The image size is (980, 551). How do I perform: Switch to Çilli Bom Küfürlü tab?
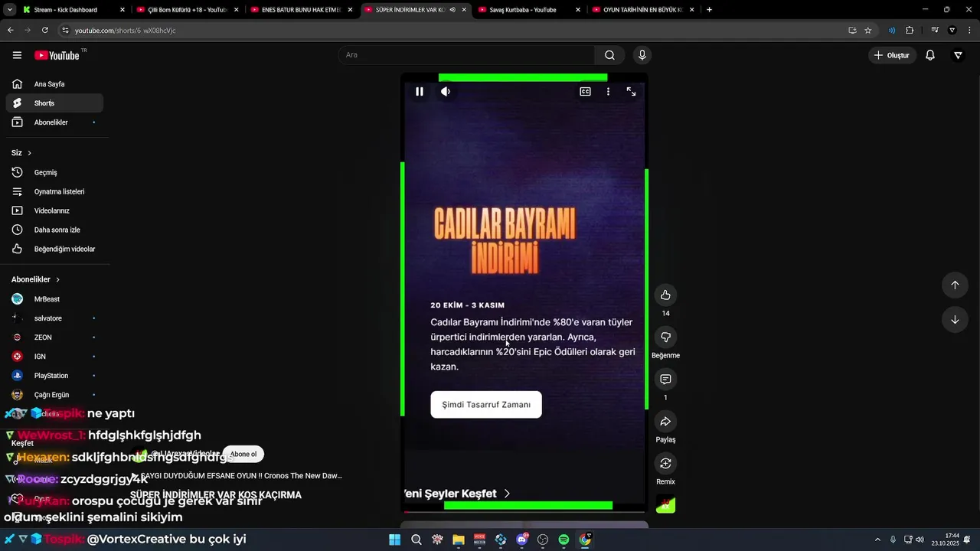(187, 10)
